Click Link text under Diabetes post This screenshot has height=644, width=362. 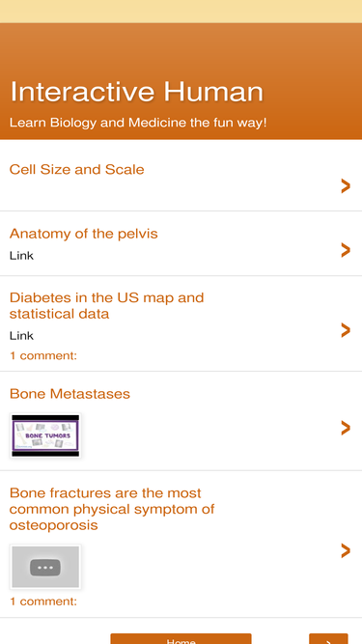21,336
